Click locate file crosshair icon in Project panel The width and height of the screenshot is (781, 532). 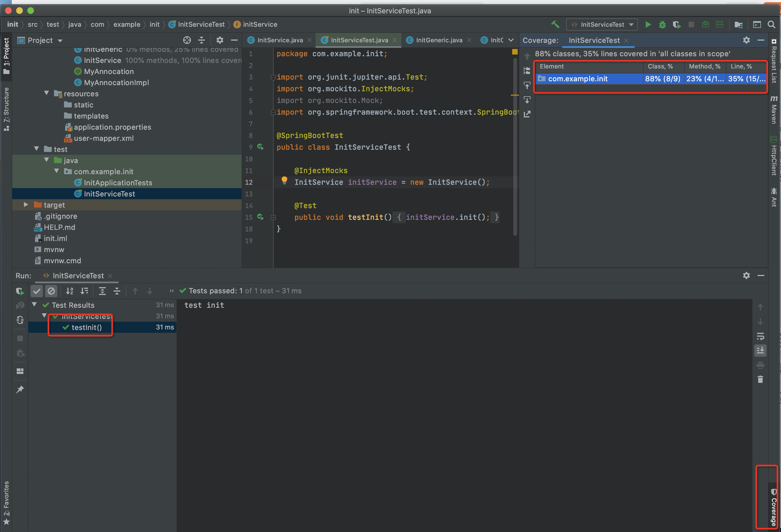point(187,40)
